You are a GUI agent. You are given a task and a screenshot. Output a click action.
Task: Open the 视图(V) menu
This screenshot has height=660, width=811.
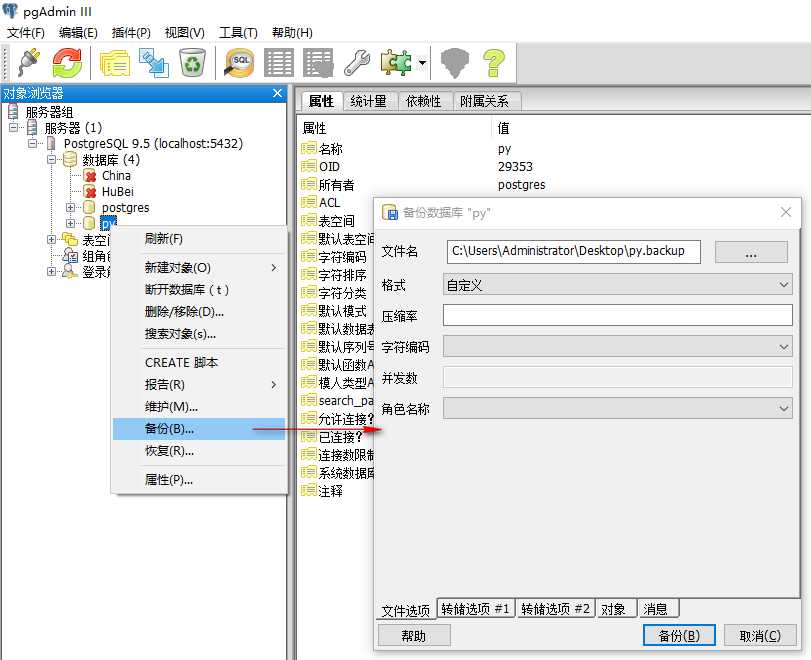pyautogui.click(x=184, y=33)
